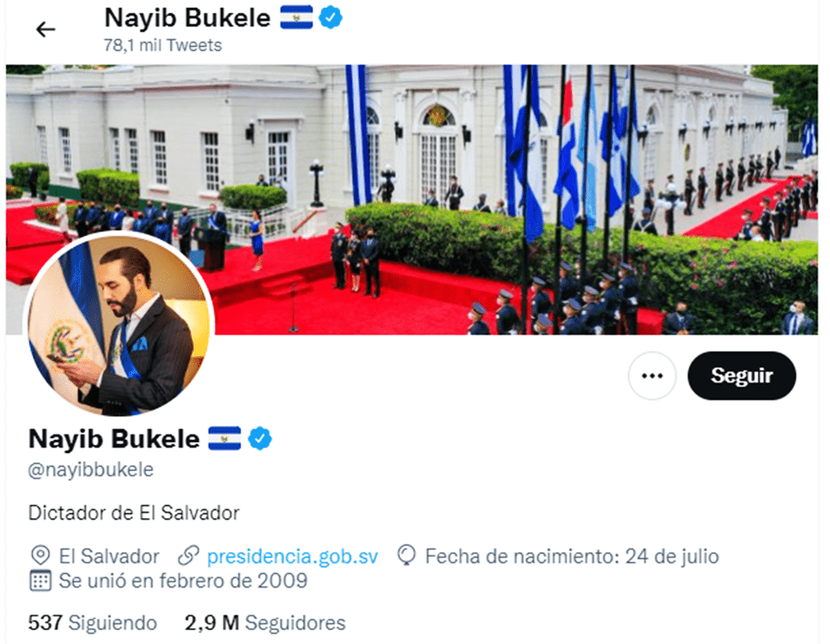The width and height of the screenshot is (830, 644).
Task: View the 2,9 M Seguidores list
Action: pos(265,623)
